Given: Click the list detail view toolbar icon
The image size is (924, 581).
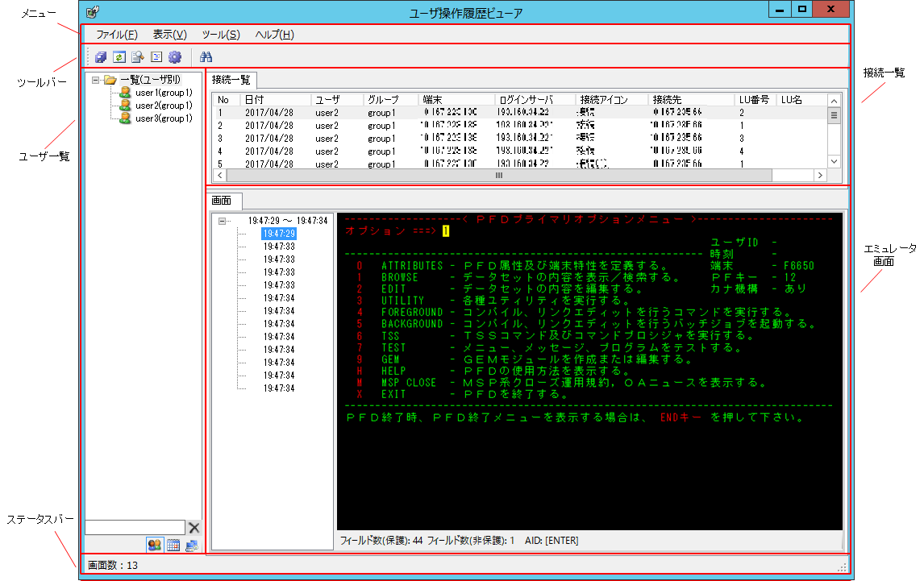Looking at the screenshot, I should [156, 57].
